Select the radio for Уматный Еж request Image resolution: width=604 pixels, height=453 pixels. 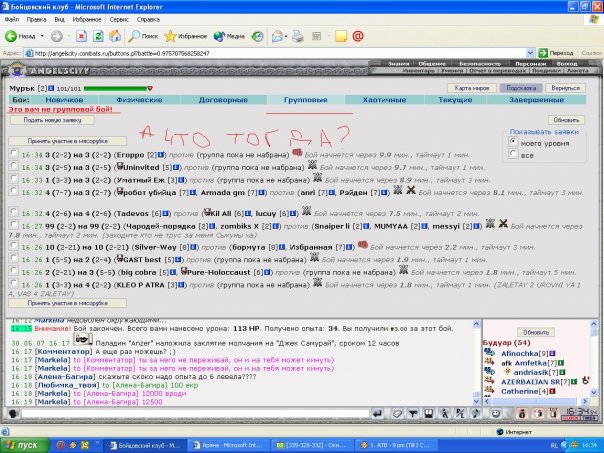[x=14, y=178]
